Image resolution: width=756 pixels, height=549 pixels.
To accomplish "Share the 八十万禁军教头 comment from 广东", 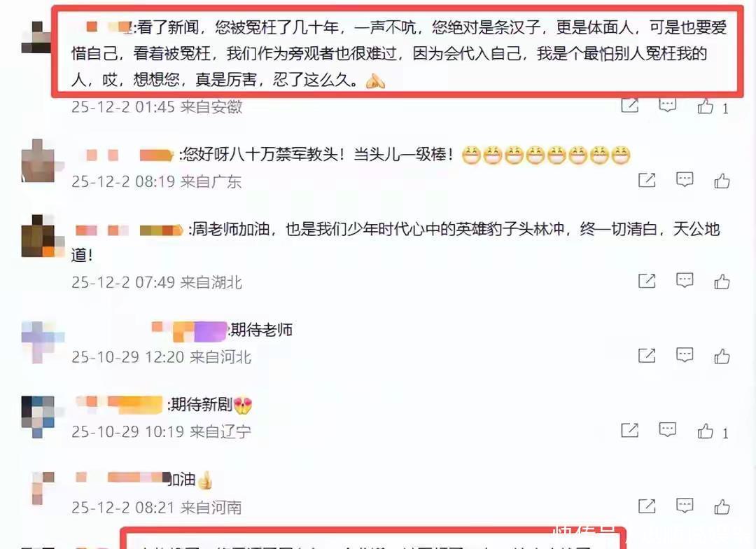I will [x=647, y=180].
